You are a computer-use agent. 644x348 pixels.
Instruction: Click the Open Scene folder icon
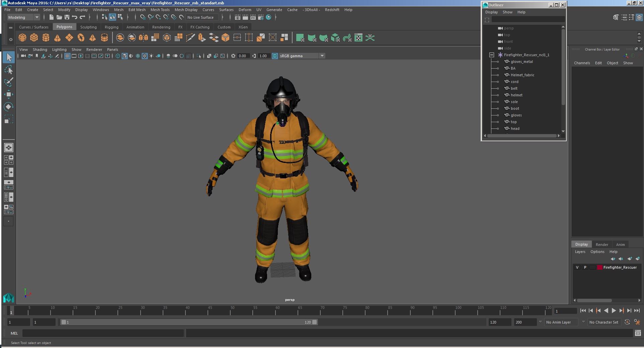pyautogui.click(x=59, y=17)
